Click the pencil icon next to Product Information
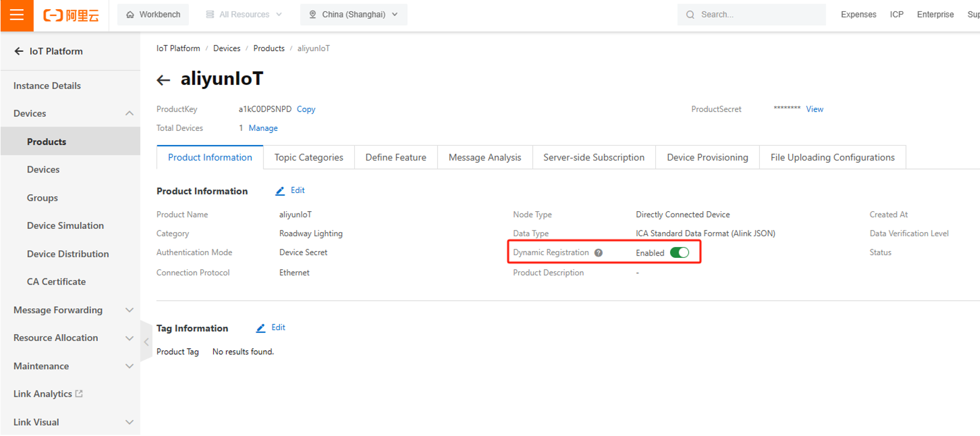 [280, 191]
